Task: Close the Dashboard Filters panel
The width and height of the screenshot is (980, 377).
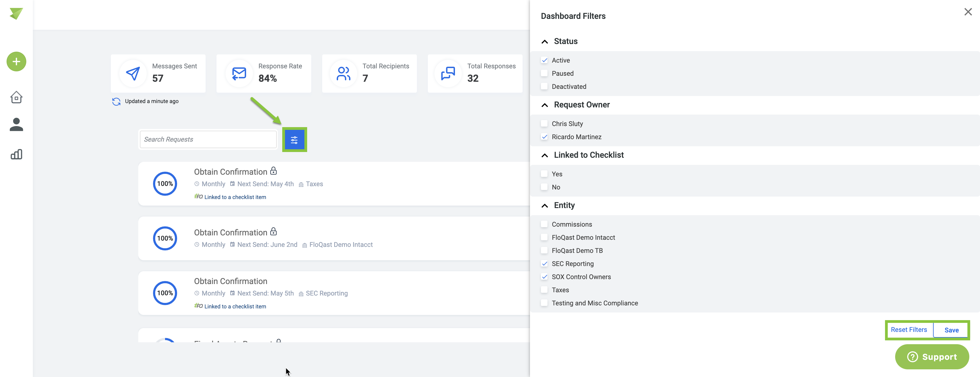Action: [968, 12]
